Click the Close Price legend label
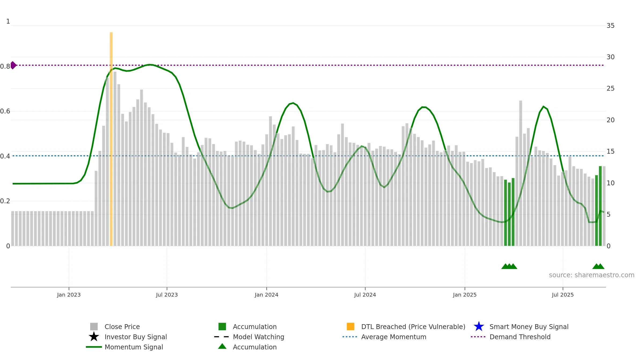This screenshot has height=362, width=644. pyautogui.click(x=122, y=327)
